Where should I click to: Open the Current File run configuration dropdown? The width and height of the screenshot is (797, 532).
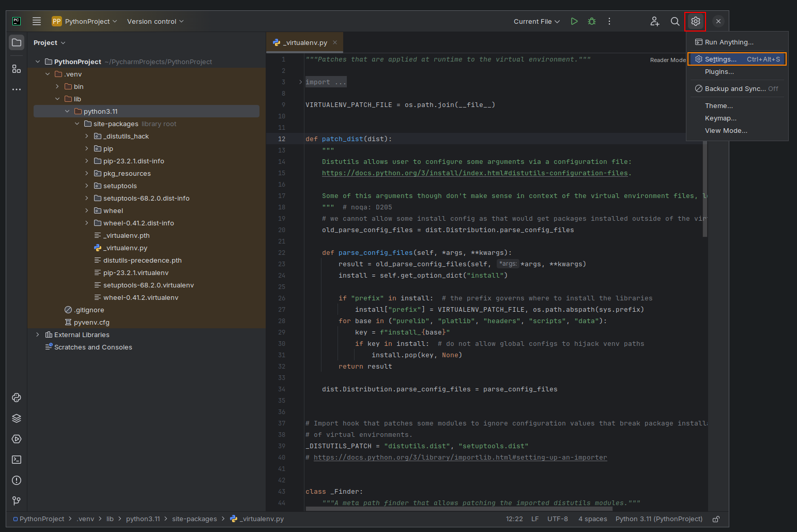coord(537,21)
